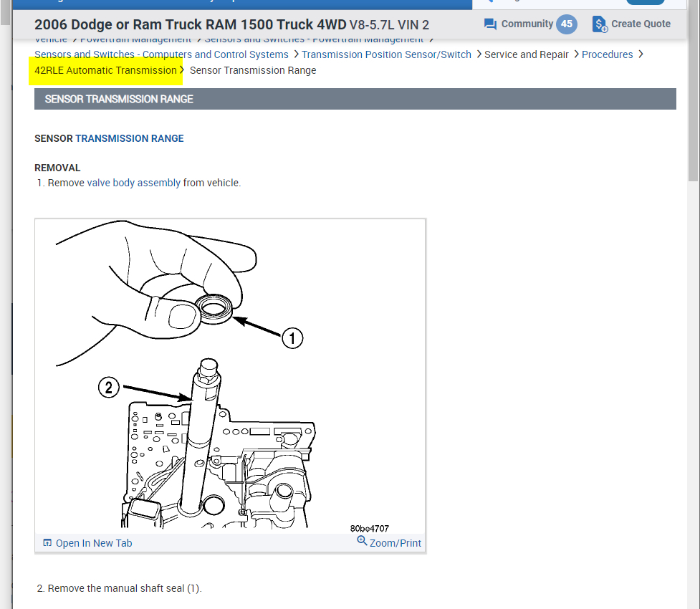Click the Open In New Tab icon

pyautogui.click(x=47, y=542)
